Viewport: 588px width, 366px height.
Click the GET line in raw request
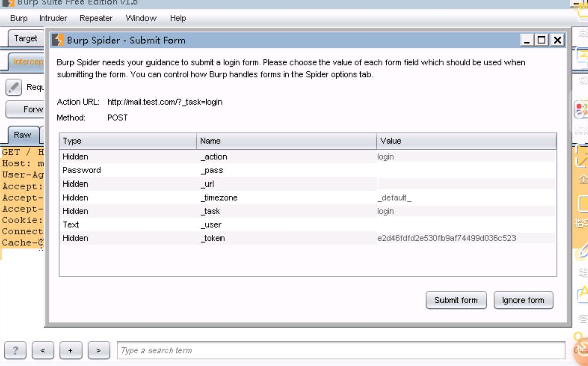tap(23, 152)
